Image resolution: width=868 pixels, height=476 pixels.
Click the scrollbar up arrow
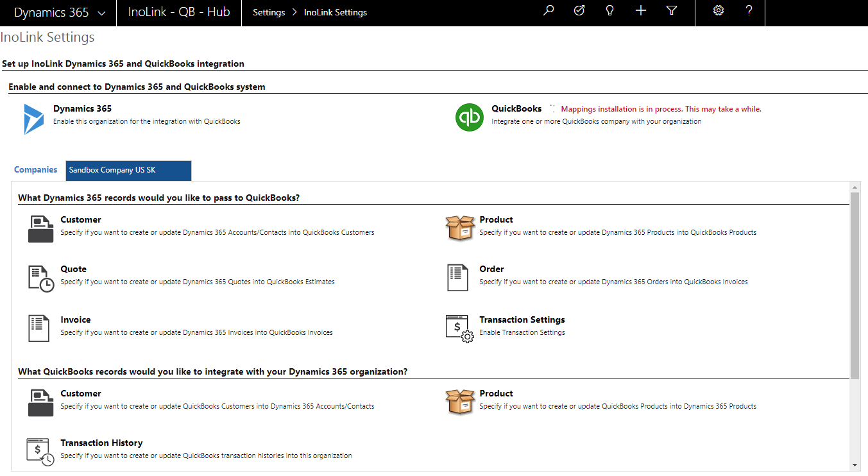855,187
